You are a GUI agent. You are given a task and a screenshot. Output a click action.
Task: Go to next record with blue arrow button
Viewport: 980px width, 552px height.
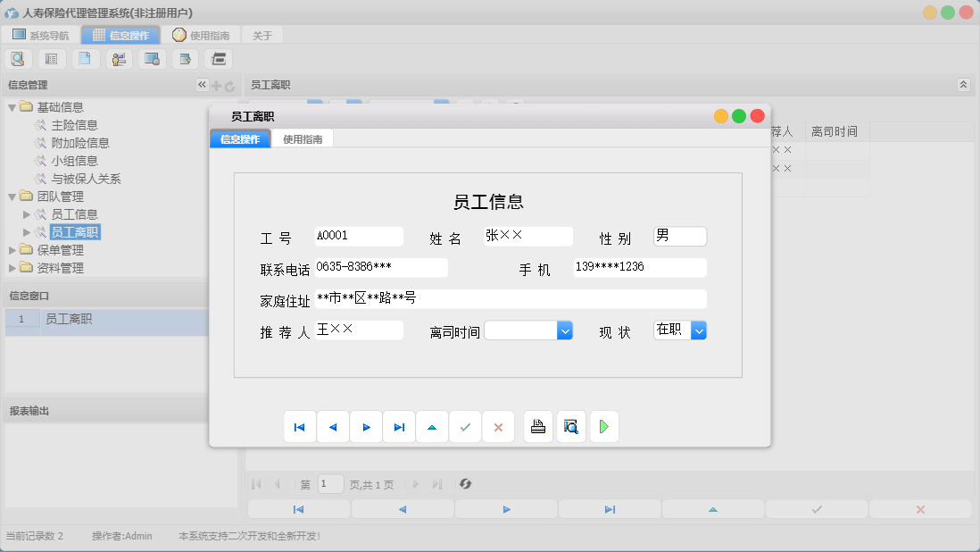(366, 426)
